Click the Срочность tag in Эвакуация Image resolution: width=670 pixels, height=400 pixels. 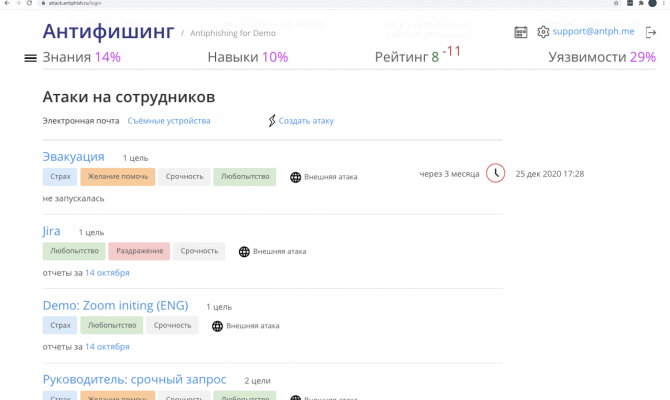click(x=184, y=176)
